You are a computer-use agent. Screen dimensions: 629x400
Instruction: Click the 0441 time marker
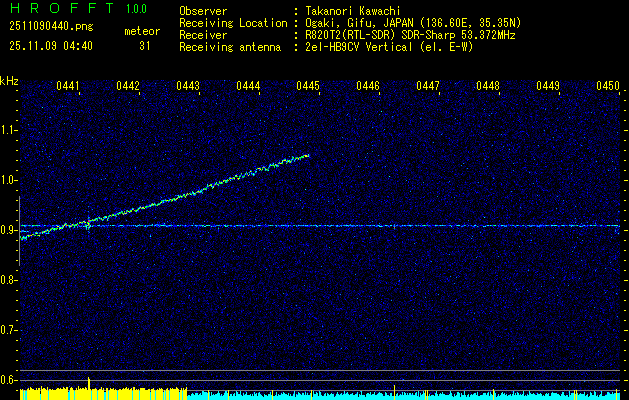(x=68, y=87)
